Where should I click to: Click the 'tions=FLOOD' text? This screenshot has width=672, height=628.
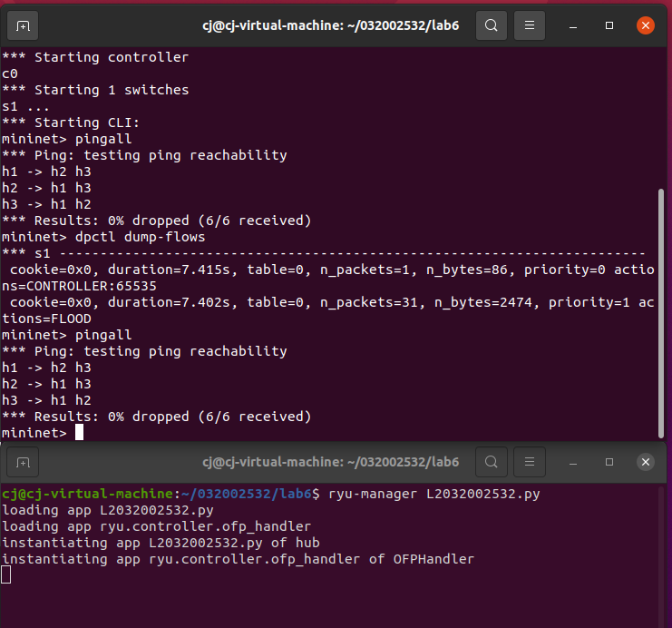click(47, 319)
